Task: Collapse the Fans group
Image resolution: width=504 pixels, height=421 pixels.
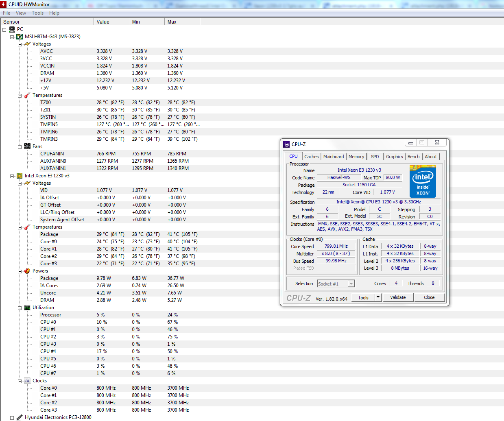Action: point(20,147)
